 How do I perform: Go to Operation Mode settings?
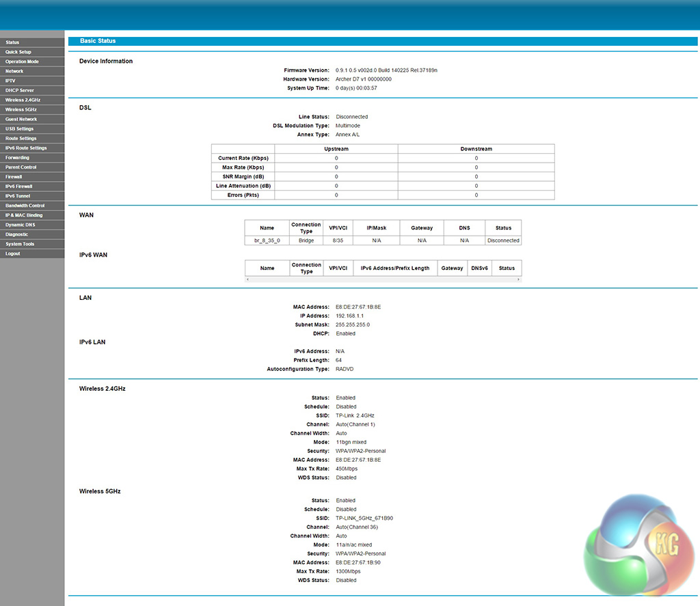tap(22, 61)
